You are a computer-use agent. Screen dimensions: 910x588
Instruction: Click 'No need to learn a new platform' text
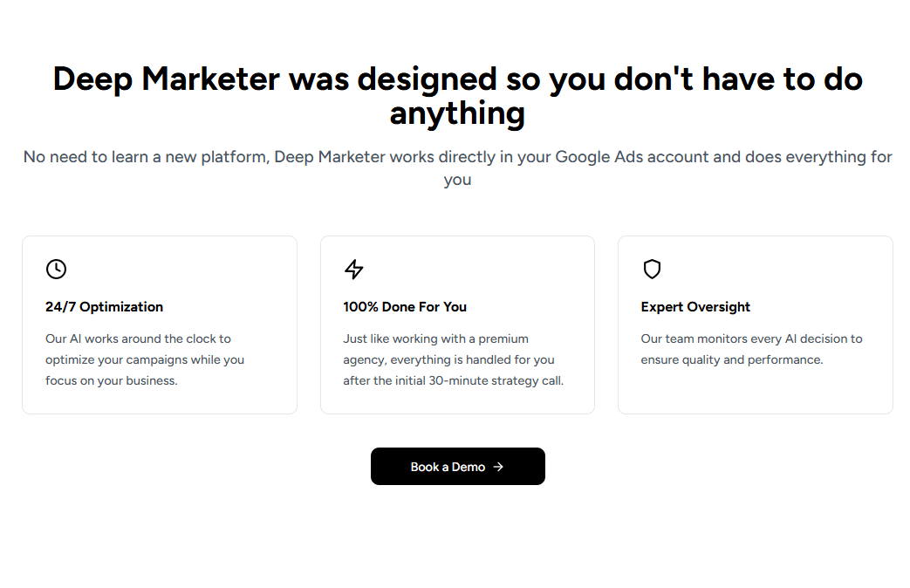(x=146, y=157)
